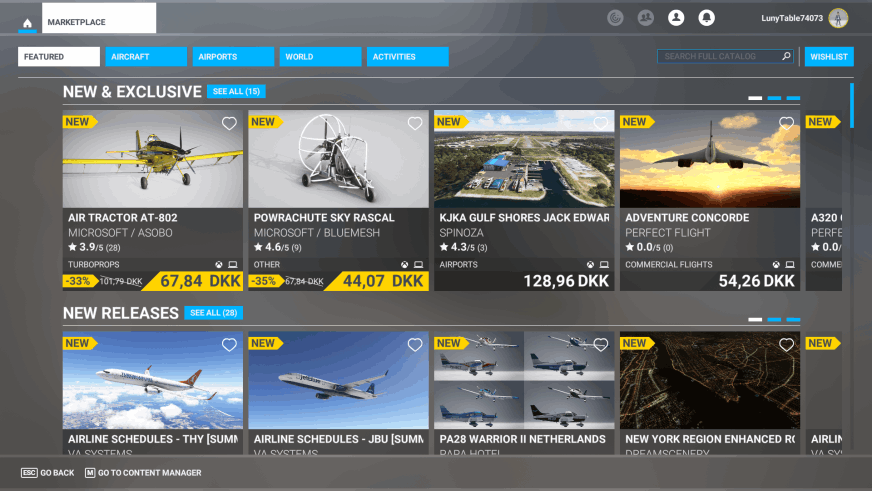Expand New & Exclusive with See All (15)
This screenshot has width=872, height=491.
pyautogui.click(x=236, y=92)
